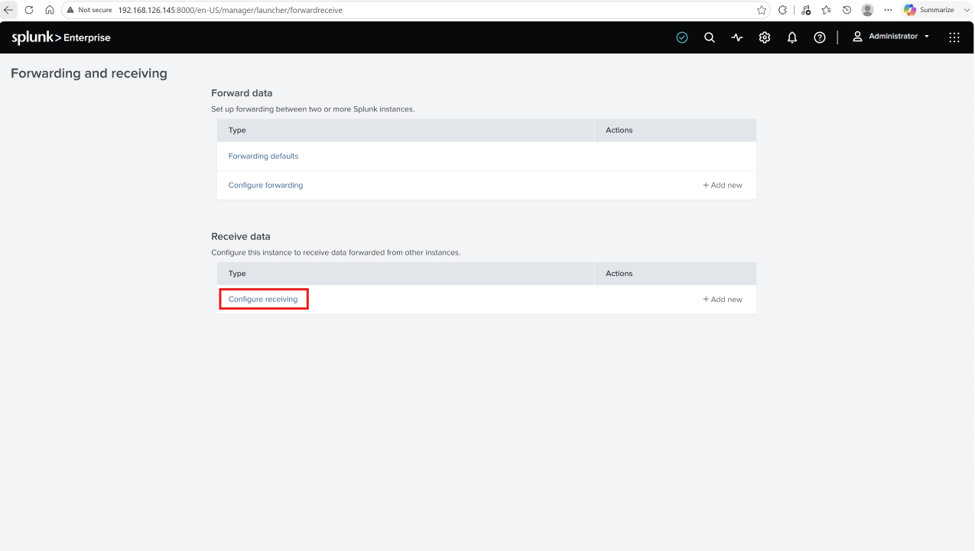Open browser History clock icon
Viewport: 975px width, 551px height.
point(846,10)
